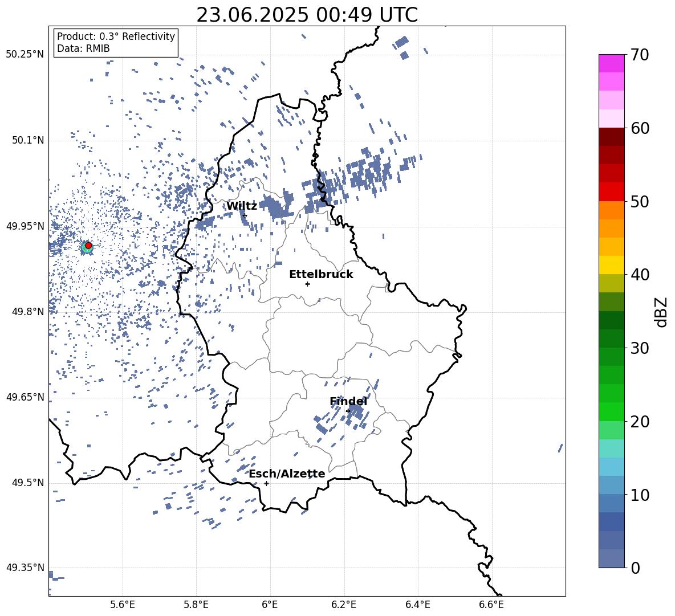Click the colorbar tick value 0
The height and width of the screenshot is (616, 675).
[635, 568]
